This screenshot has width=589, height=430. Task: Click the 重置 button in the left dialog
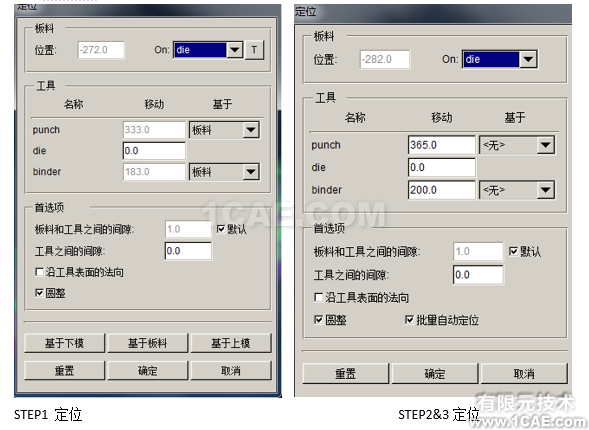click(x=64, y=371)
